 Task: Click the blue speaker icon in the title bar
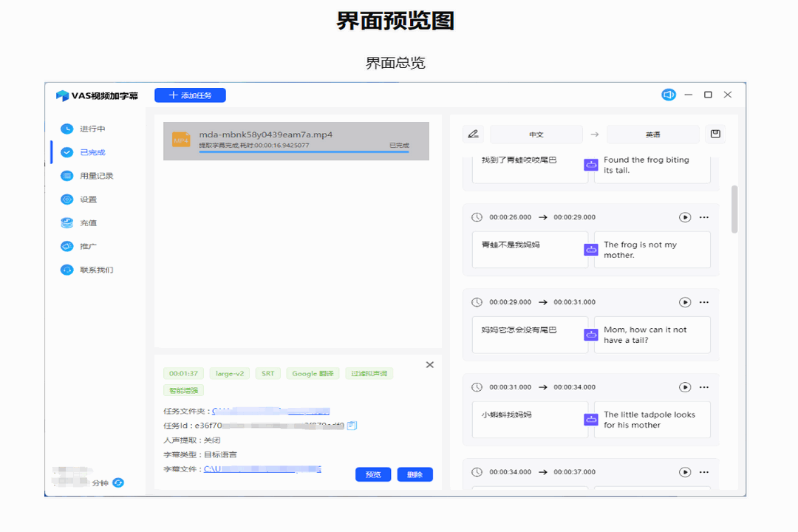pos(668,95)
